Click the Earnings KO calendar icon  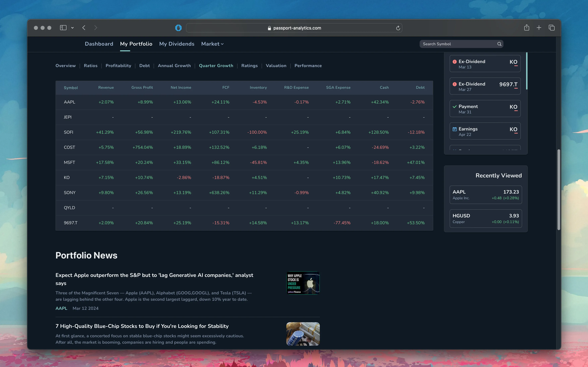[455, 129]
